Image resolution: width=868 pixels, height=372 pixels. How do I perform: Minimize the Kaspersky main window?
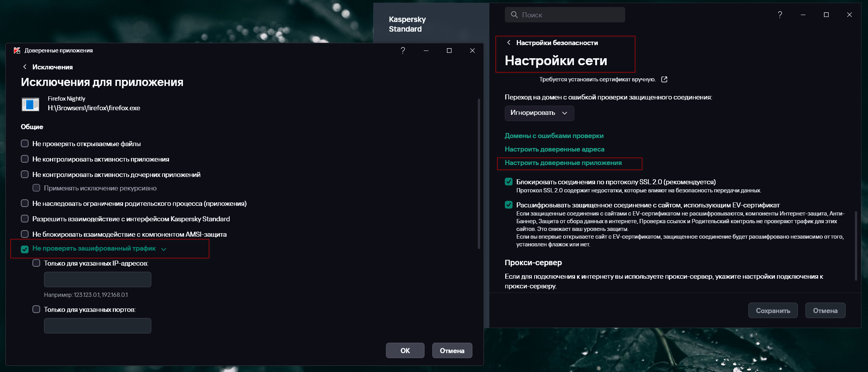pyautogui.click(x=803, y=15)
